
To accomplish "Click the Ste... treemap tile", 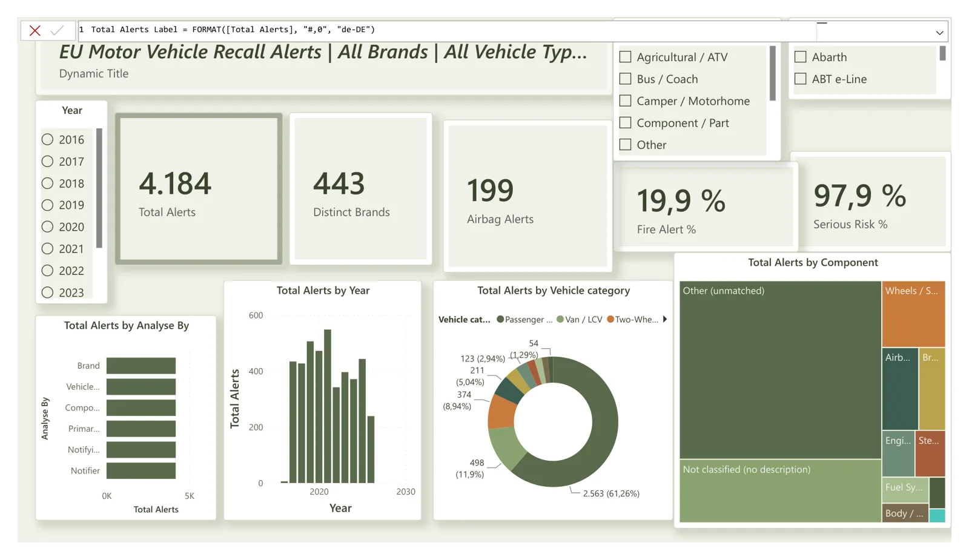I will point(930,453).
